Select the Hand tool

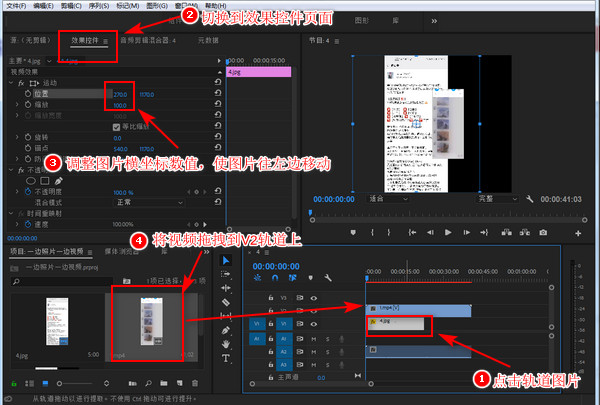pos(226,344)
